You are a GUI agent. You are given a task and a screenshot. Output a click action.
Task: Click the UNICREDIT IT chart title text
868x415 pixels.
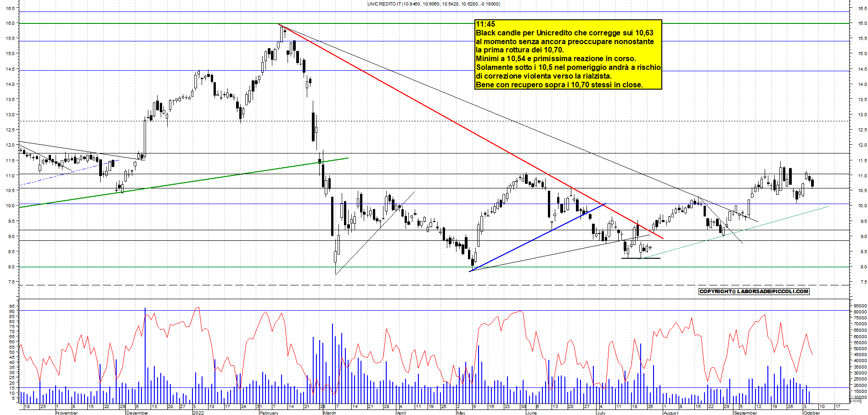tap(434, 4)
